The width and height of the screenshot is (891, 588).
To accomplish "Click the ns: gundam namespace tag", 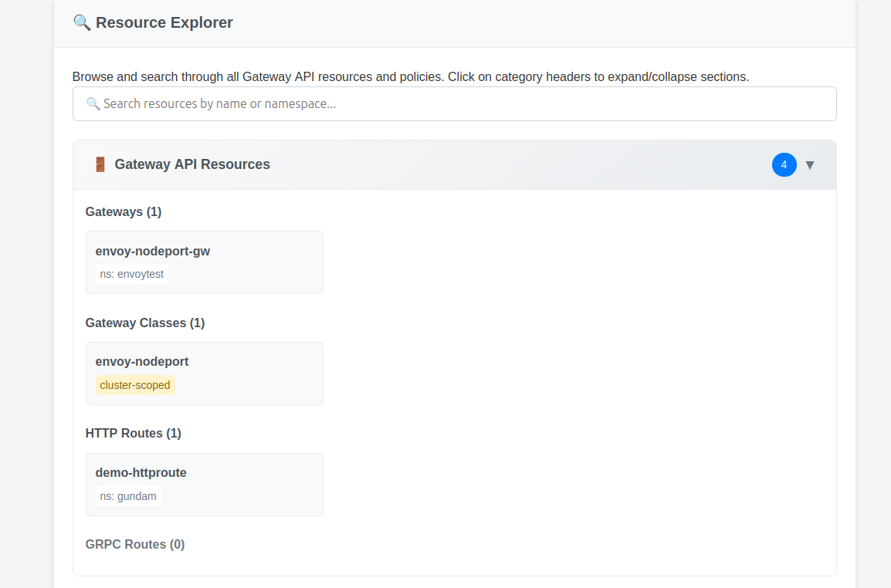I will pyautogui.click(x=128, y=496).
